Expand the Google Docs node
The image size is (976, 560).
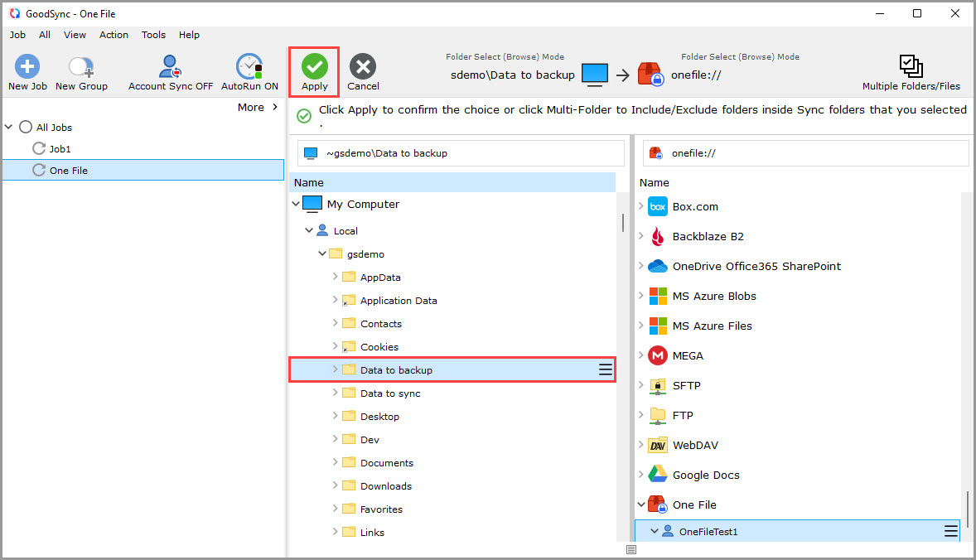point(641,474)
